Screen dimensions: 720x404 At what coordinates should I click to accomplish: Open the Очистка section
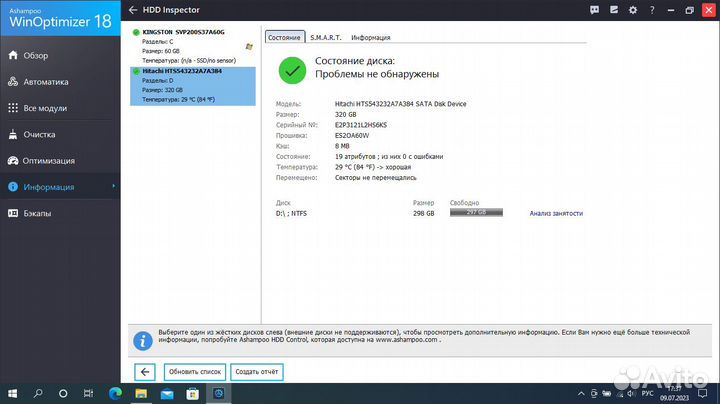click(60, 135)
